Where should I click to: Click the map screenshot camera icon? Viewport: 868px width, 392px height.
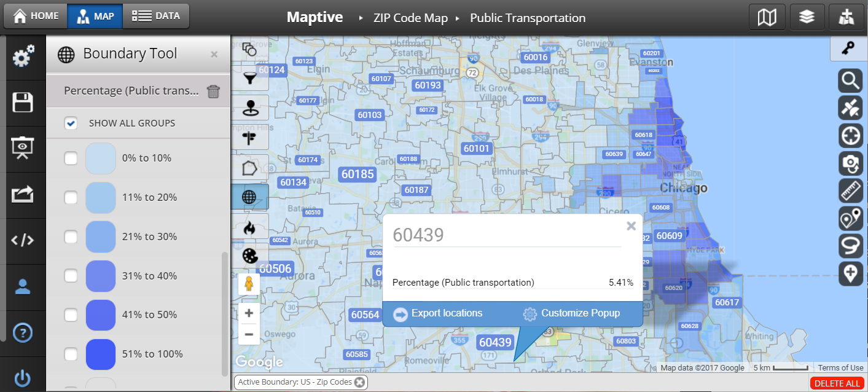851,163
